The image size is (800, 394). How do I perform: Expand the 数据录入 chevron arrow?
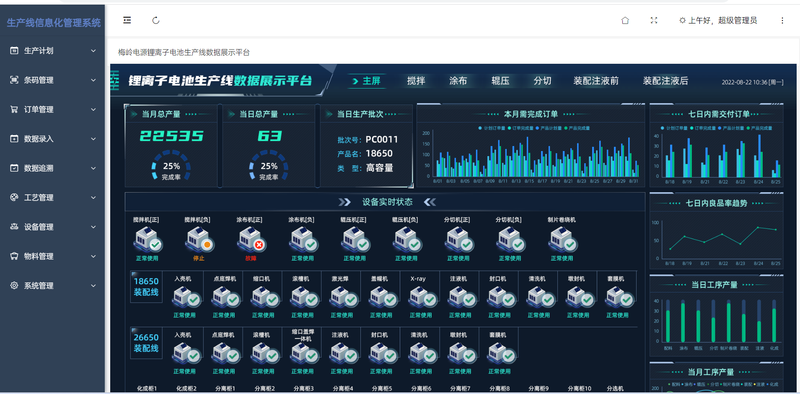click(x=93, y=139)
